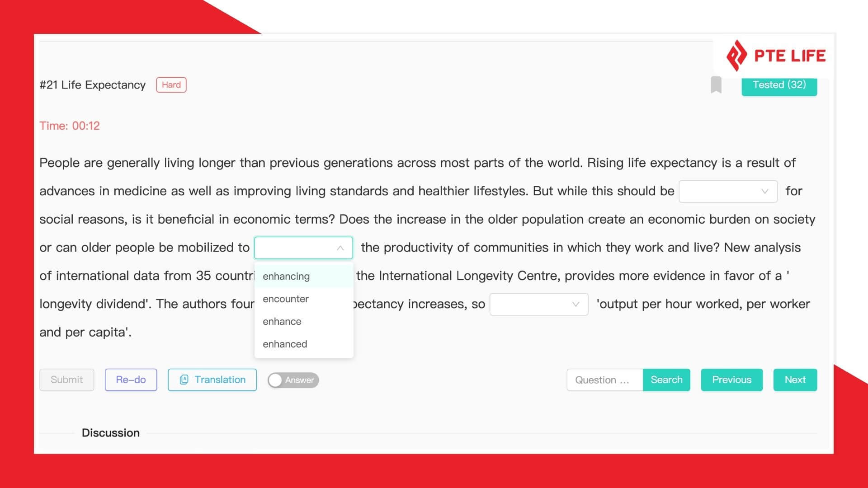
Task: Open the Translation button
Action: pyautogui.click(x=212, y=380)
